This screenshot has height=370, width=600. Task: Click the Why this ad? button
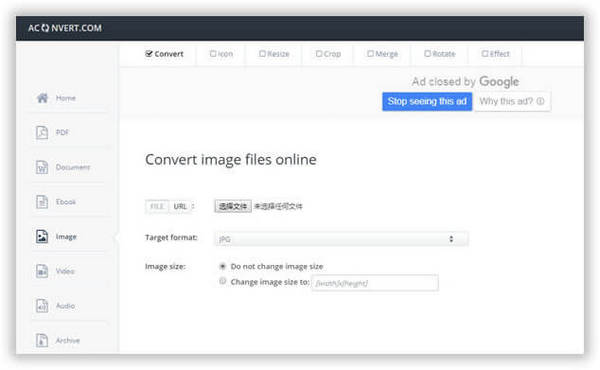pos(512,101)
